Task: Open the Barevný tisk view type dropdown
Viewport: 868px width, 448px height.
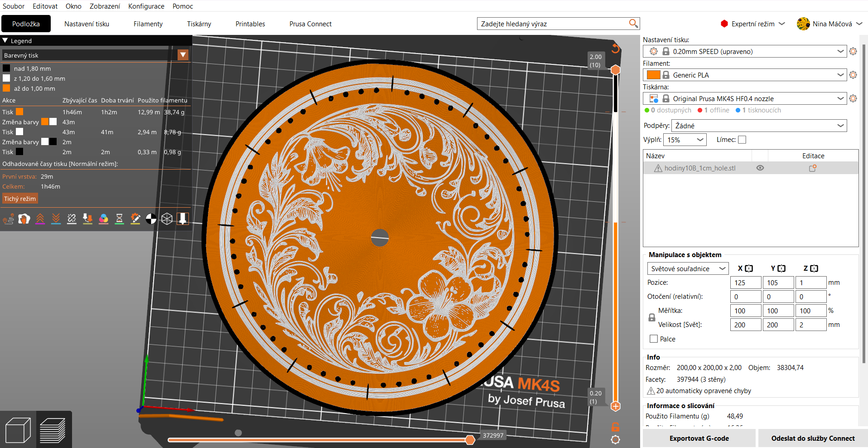Action: [x=95, y=55]
